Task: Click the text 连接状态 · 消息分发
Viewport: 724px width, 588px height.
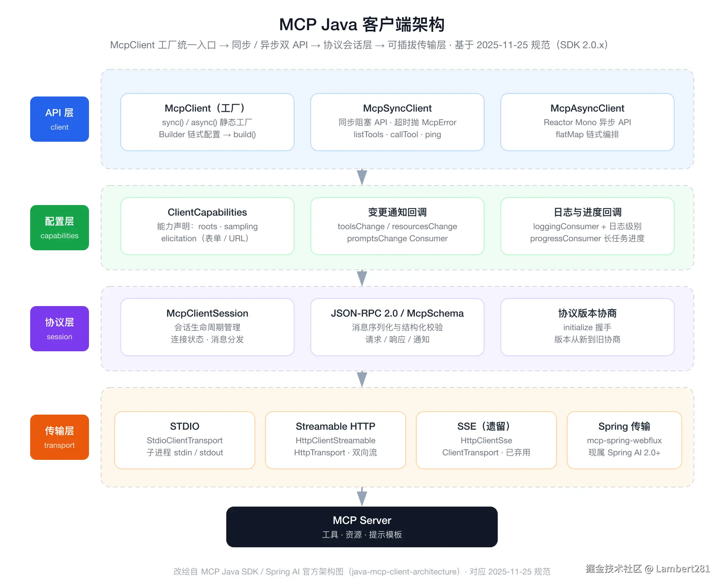Action: point(207,340)
